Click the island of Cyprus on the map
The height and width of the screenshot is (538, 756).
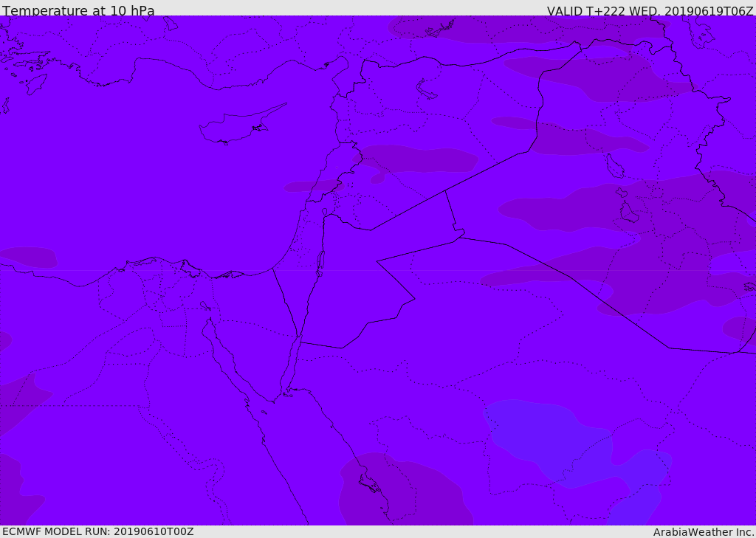(241, 125)
